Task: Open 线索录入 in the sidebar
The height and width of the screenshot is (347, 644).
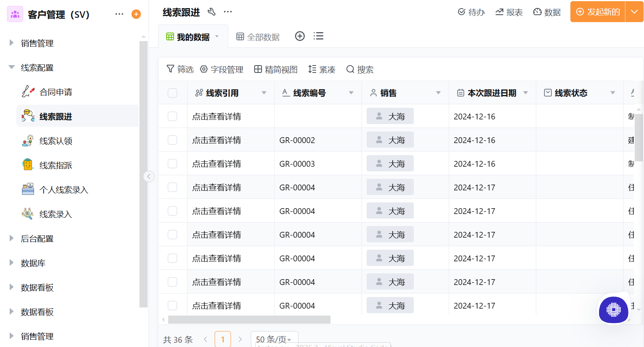Action: 77,214
